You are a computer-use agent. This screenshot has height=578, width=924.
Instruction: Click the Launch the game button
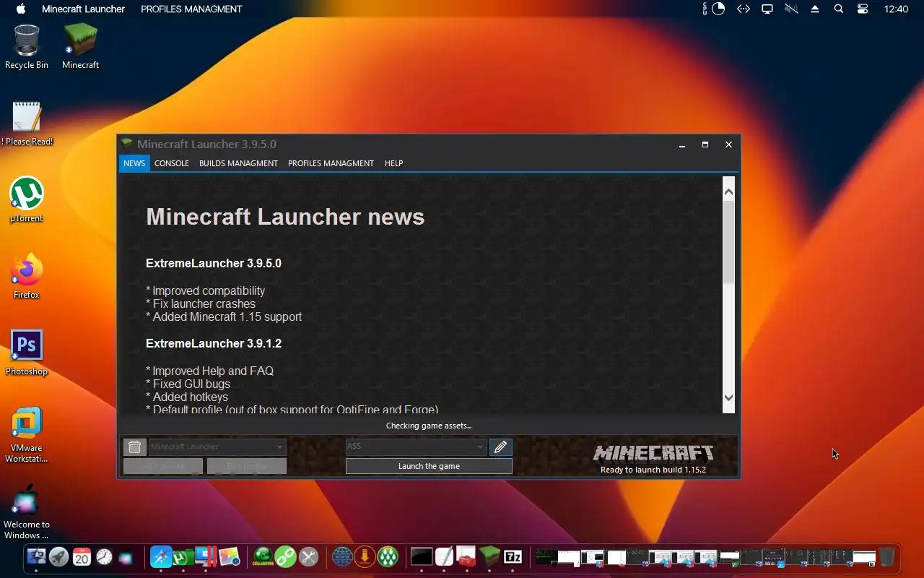click(x=429, y=466)
